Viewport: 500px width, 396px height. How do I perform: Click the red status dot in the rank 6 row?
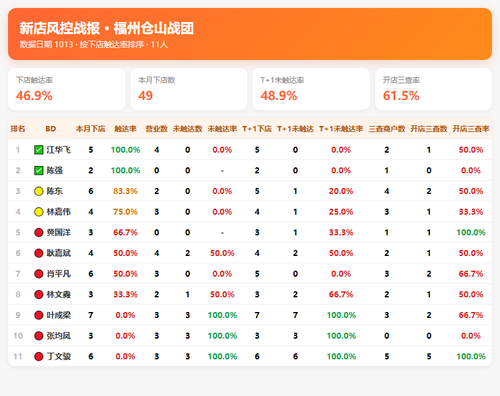tap(39, 253)
